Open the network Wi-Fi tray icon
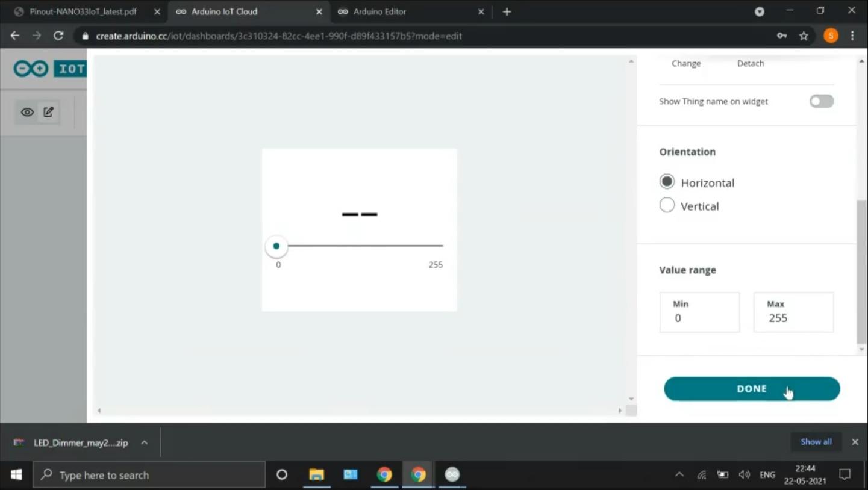The height and width of the screenshot is (490, 868). point(702,474)
